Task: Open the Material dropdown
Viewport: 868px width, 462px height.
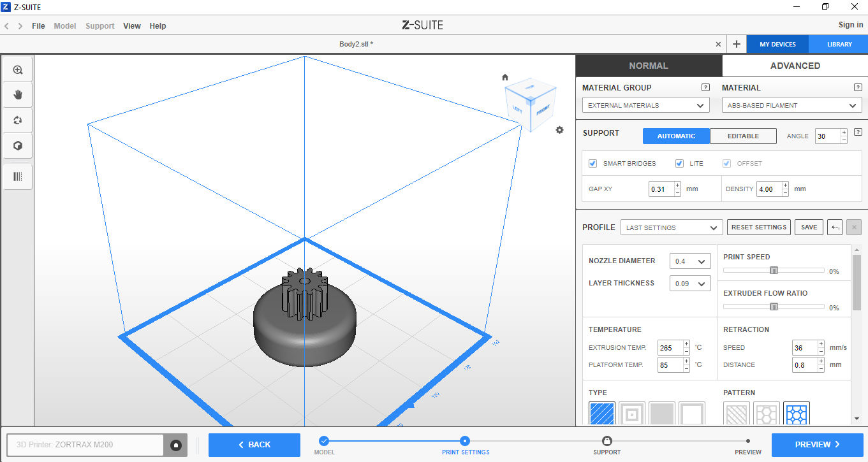Action: (792, 105)
